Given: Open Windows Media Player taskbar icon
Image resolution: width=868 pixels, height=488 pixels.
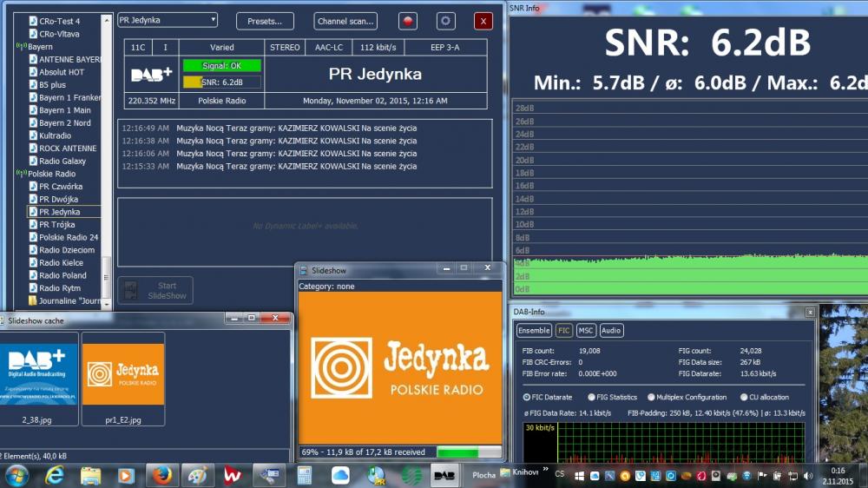Looking at the screenshot, I should [x=126, y=476].
